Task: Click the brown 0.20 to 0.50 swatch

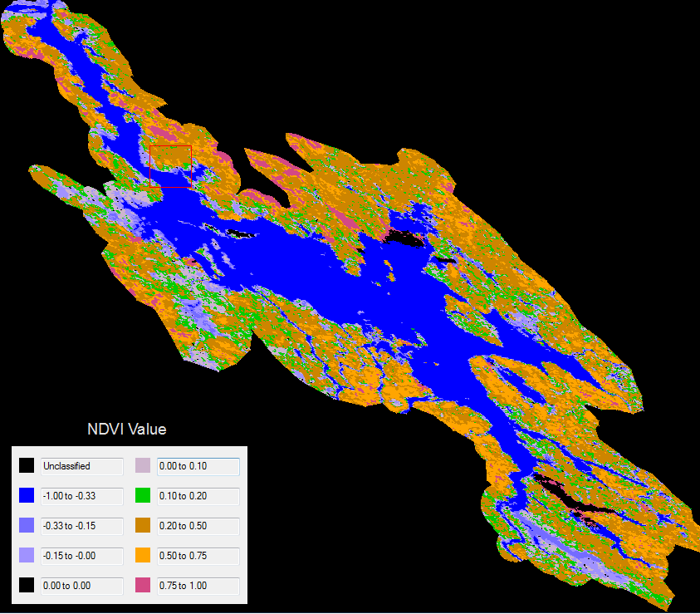Action: click(x=143, y=525)
